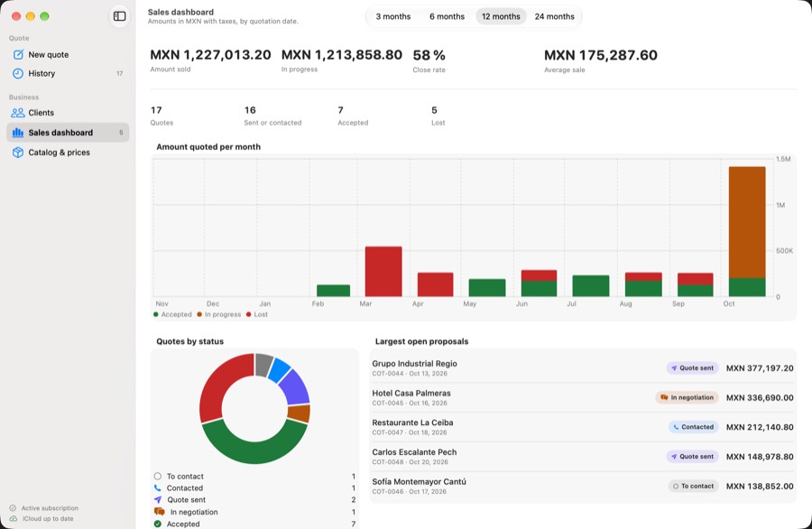Image resolution: width=812 pixels, height=529 pixels.
Task: Click the Quote sent paper plane icon in status list
Action: (157, 500)
